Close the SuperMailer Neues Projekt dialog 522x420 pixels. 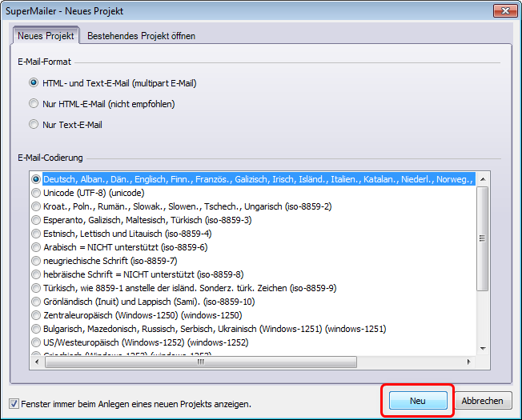pos(505,10)
